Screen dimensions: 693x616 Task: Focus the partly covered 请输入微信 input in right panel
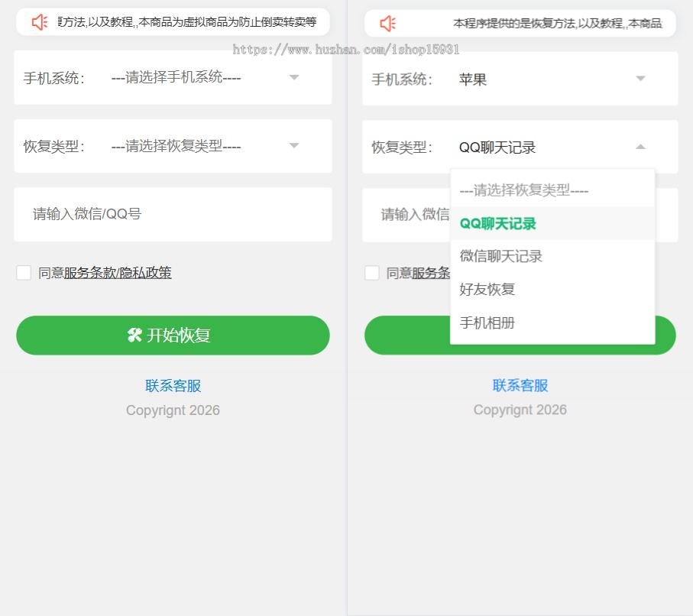406,215
